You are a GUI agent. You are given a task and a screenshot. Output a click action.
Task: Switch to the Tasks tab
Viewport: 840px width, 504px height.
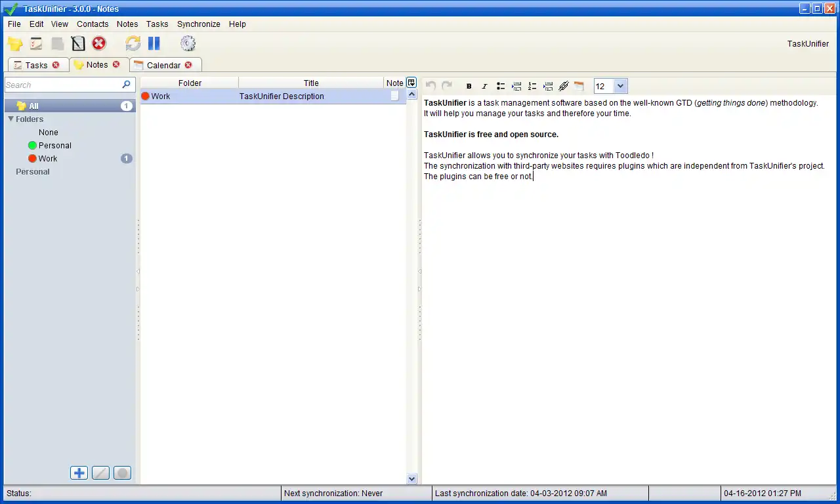[37, 65]
